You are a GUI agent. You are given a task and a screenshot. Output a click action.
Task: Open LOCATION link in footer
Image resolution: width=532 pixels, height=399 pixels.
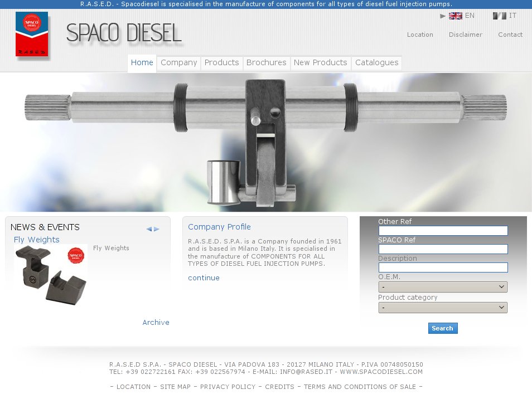pyautogui.click(x=133, y=387)
